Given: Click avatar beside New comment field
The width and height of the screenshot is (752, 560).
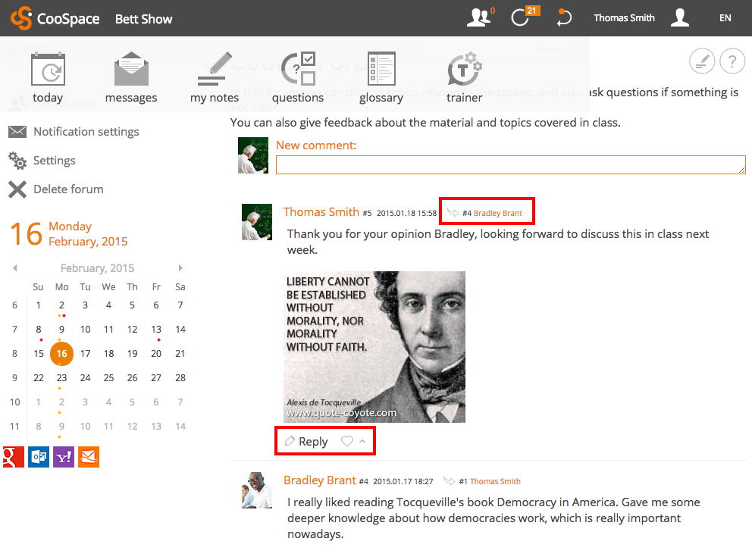Looking at the screenshot, I should 253,155.
